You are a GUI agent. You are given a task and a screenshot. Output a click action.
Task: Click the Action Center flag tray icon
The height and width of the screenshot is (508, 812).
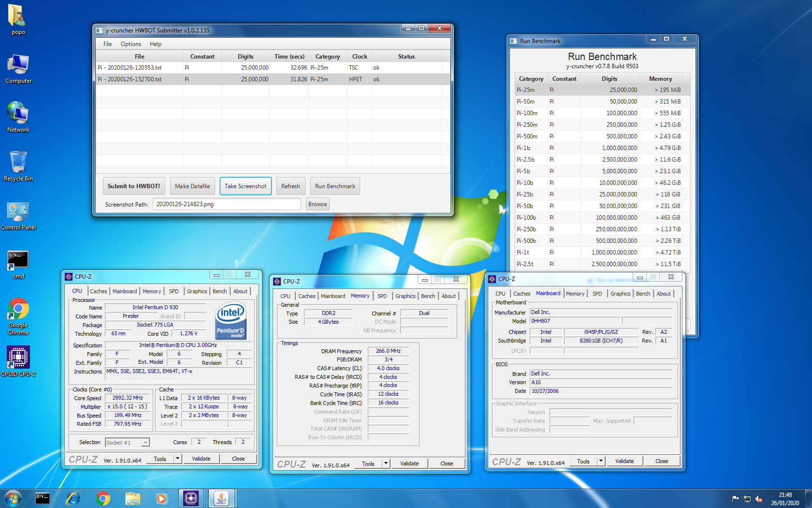pyautogui.click(x=735, y=499)
